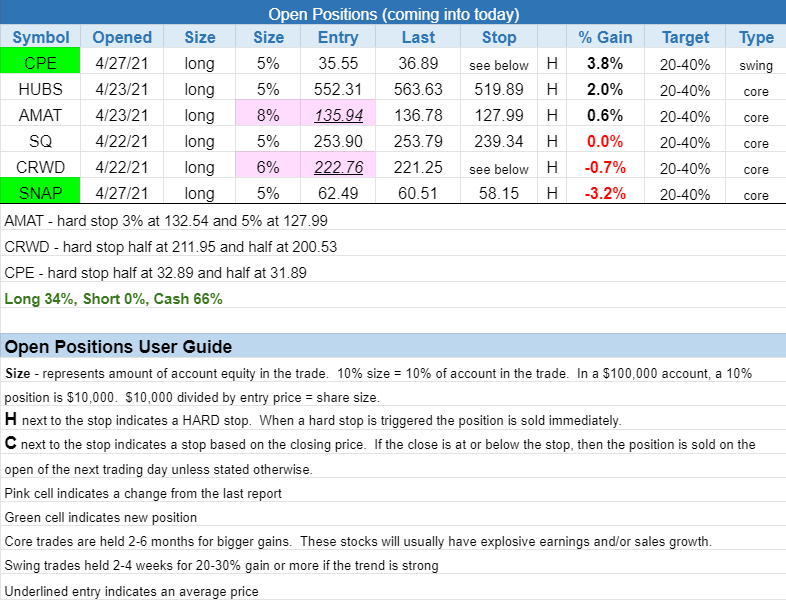Click the AMAT stop value 127.99

[499, 115]
